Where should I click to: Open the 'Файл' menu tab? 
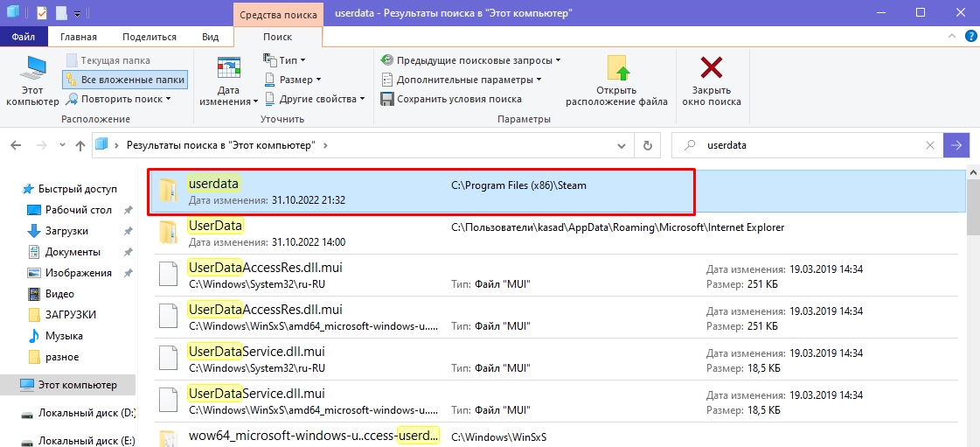(x=24, y=37)
